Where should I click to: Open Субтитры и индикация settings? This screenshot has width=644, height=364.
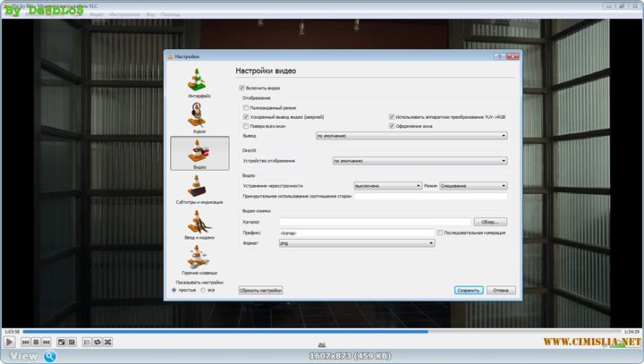tap(199, 189)
